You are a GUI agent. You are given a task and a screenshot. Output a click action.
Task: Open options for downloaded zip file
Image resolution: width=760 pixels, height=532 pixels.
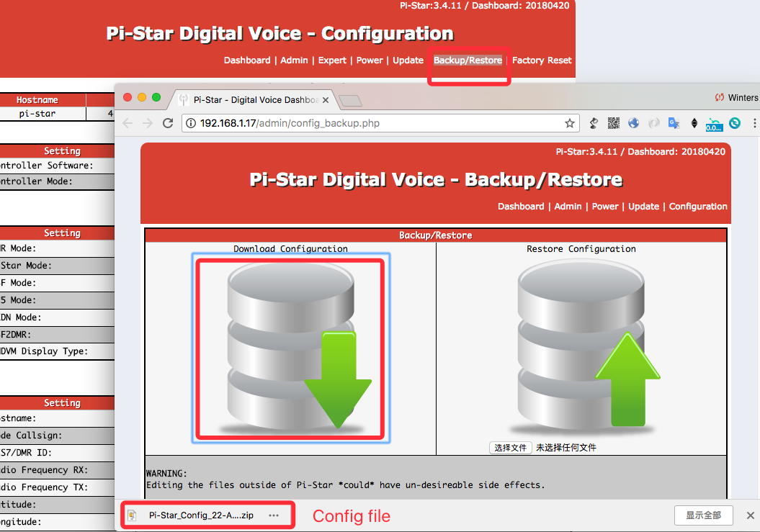[x=274, y=515]
